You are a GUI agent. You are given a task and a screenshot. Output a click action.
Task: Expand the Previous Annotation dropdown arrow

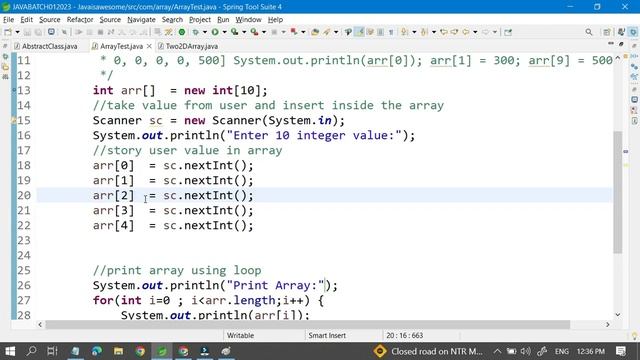click(x=434, y=32)
